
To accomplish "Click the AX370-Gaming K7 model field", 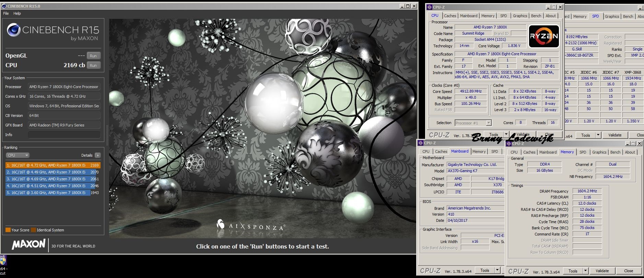I will click(x=476, y=171).
